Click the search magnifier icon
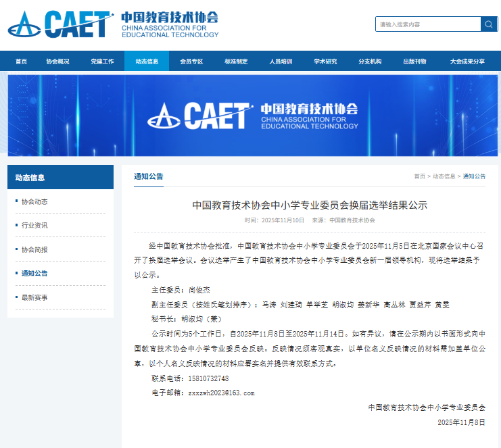 [489, 24]
